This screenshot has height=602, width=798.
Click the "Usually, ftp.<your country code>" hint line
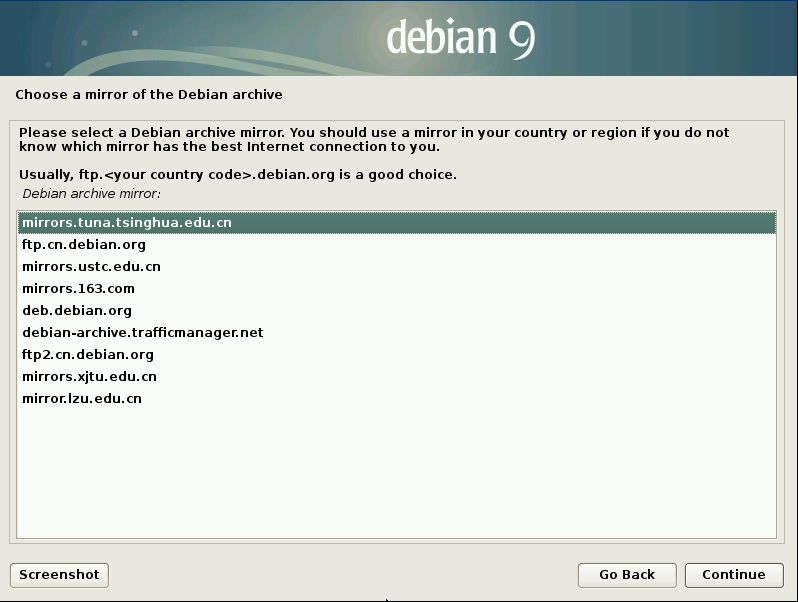(x=238, y=174)
